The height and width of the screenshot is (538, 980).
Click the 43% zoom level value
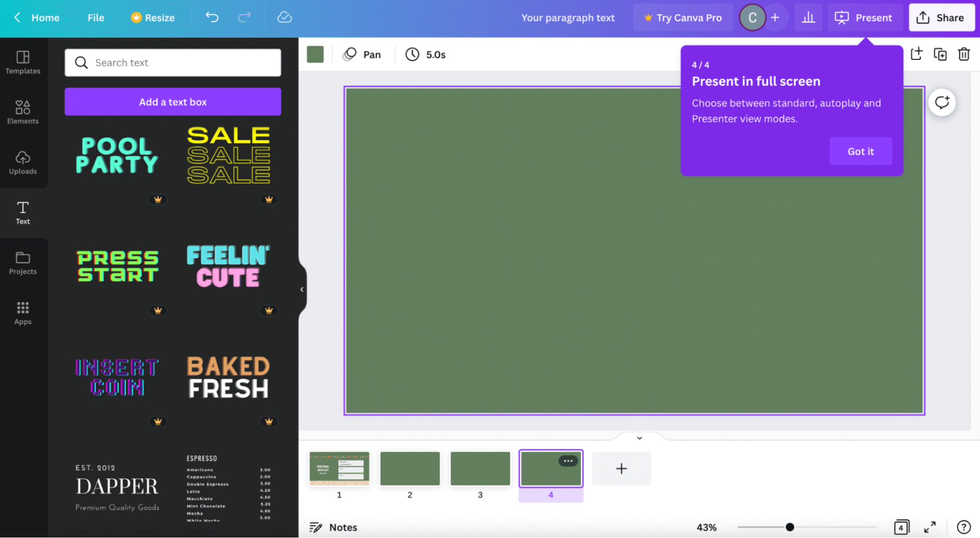[x=706, y=527]
